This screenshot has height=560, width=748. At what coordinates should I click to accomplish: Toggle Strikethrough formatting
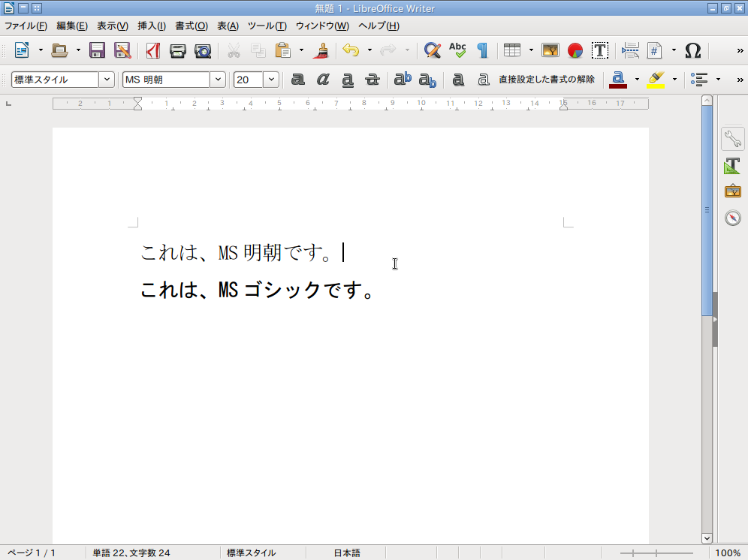click(372, 80)
